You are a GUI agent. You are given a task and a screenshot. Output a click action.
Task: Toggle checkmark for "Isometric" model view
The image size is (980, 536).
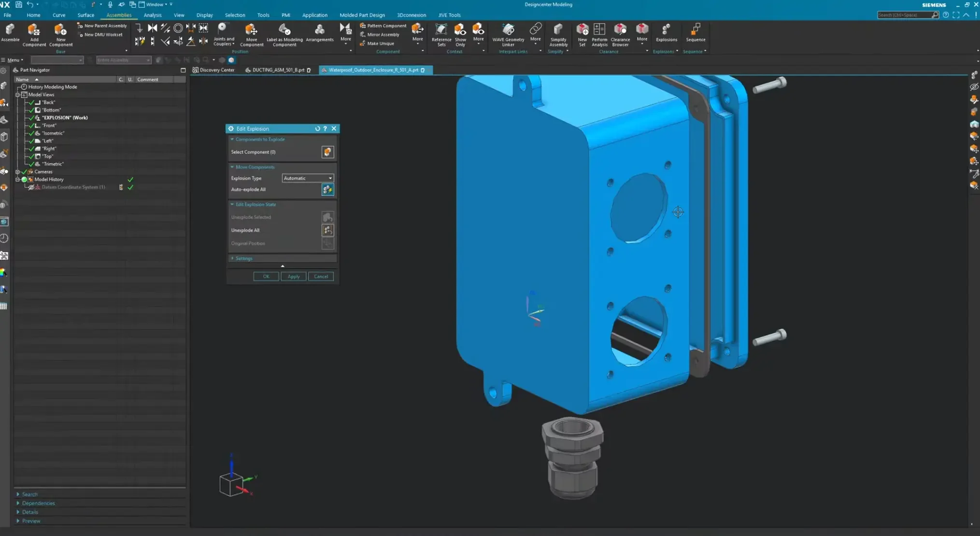pyautogui.click(x=31, y=133)
